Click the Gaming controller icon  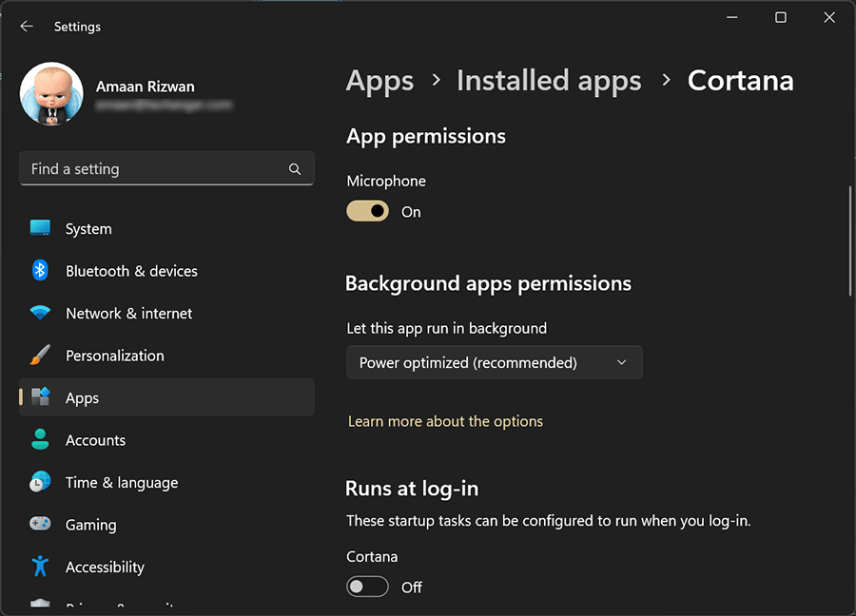(40, 524)
